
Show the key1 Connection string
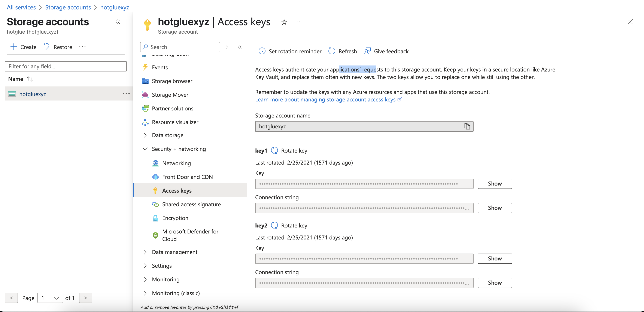coord(495,208)
